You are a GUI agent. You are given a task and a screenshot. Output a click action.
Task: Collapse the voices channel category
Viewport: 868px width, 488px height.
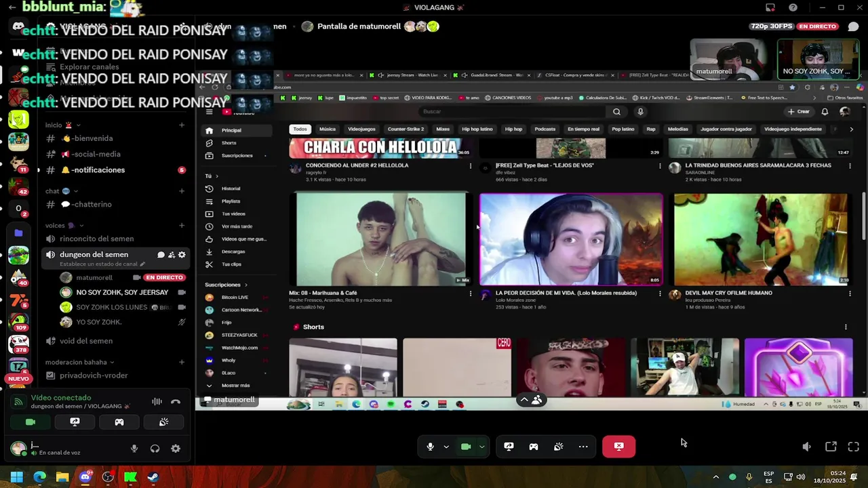tap(64, 225)
